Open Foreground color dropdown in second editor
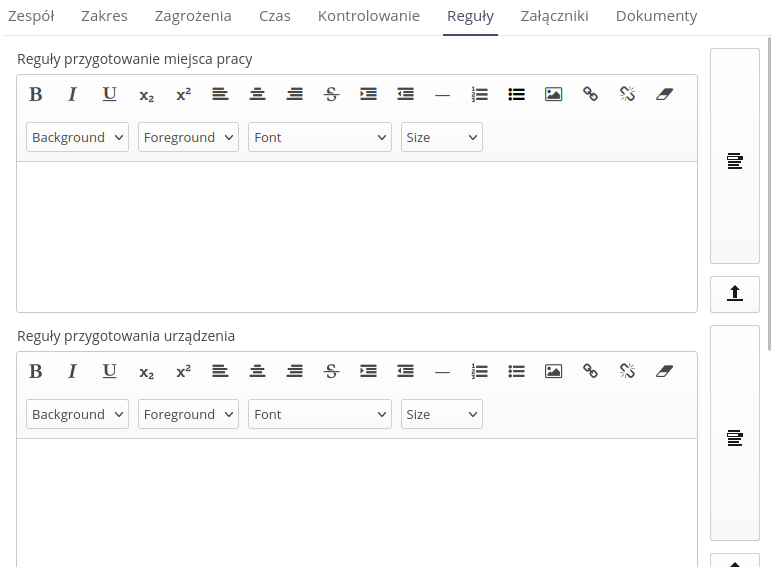 coord(188,414)
